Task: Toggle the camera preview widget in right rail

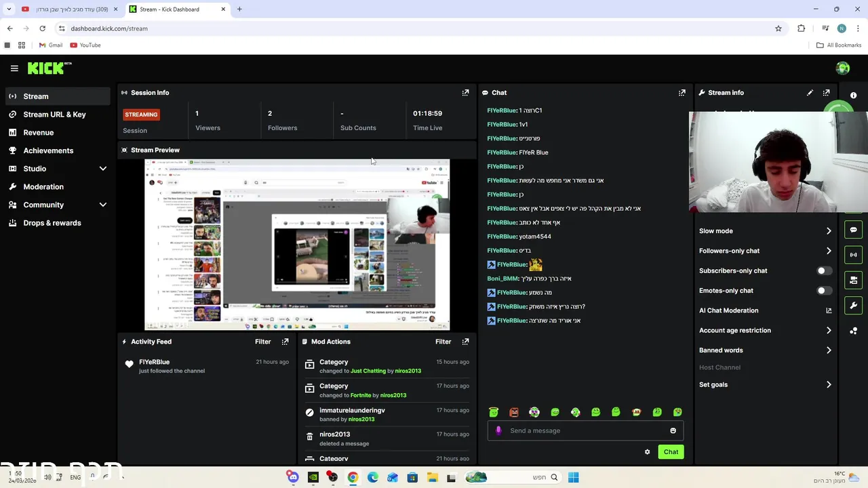Action: [853, 280]
